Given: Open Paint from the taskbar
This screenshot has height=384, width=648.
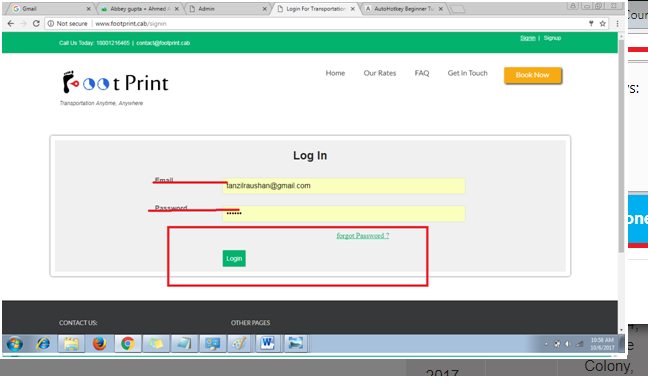Looking at the screenshot, I should coord(239,344).
